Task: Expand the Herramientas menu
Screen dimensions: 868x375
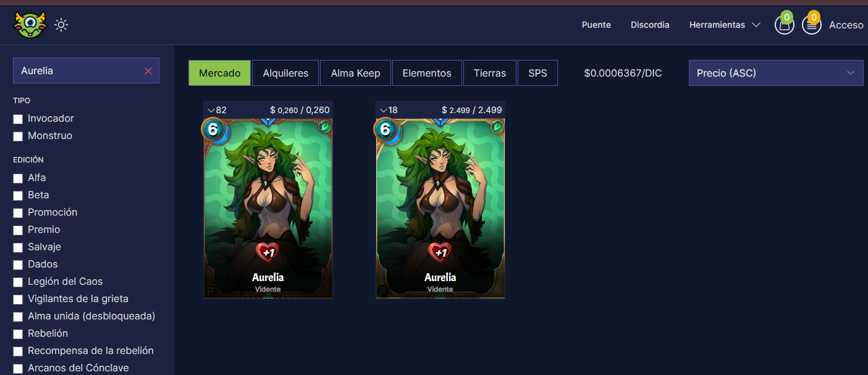Action: click(x=725, y=25)
